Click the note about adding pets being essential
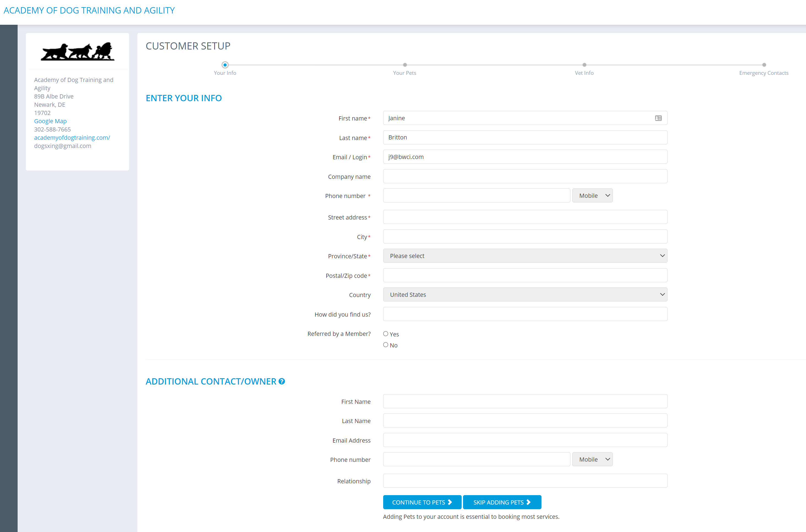806x532 pixels. pyautogui.click(x=471, y=517)
